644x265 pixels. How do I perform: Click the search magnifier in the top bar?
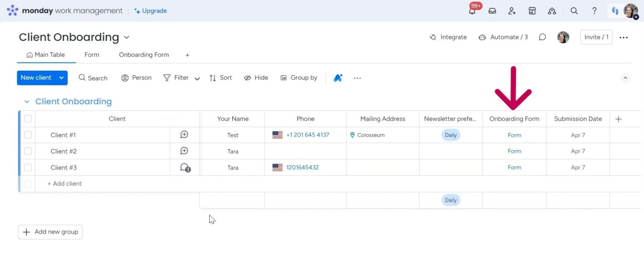pos(574,11)
